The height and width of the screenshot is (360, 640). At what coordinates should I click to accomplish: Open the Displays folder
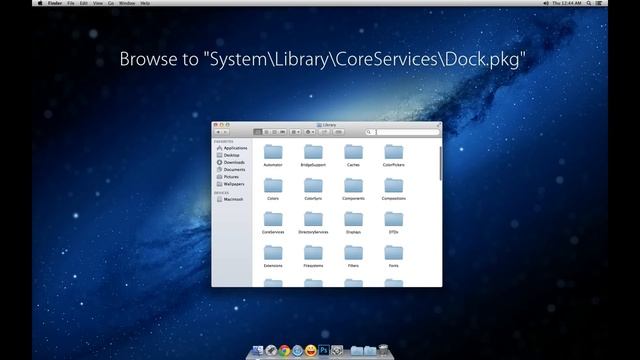tap(353, 220)
